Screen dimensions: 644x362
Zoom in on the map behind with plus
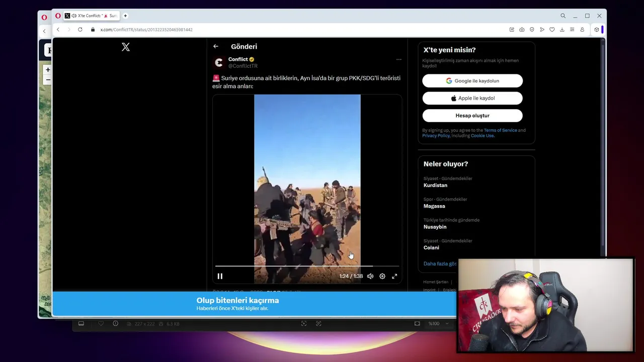[x=48, y=70]
